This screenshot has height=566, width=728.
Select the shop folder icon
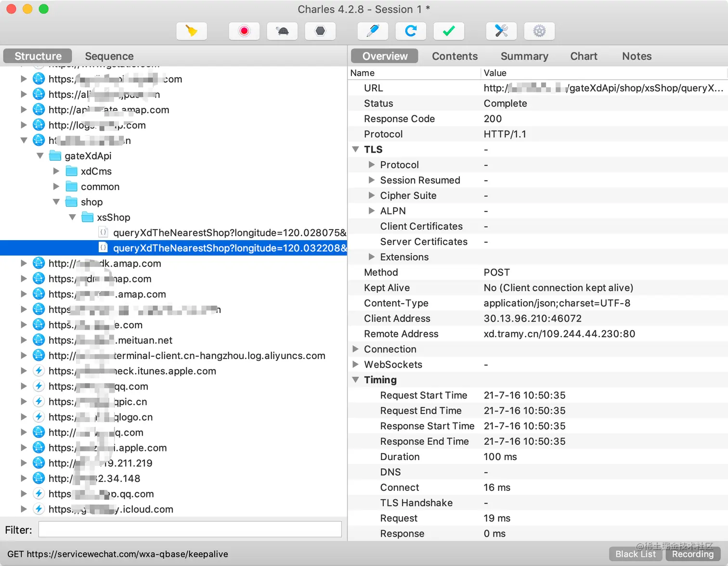[72, 202]
